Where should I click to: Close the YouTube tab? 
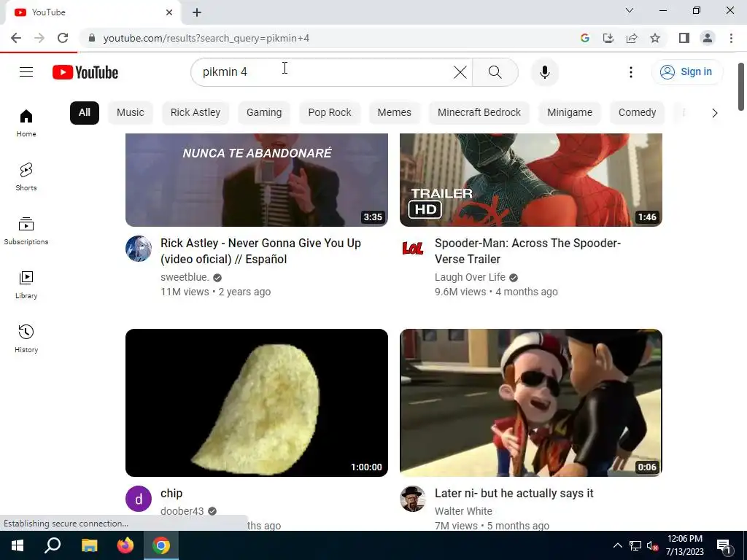(169, 12)
